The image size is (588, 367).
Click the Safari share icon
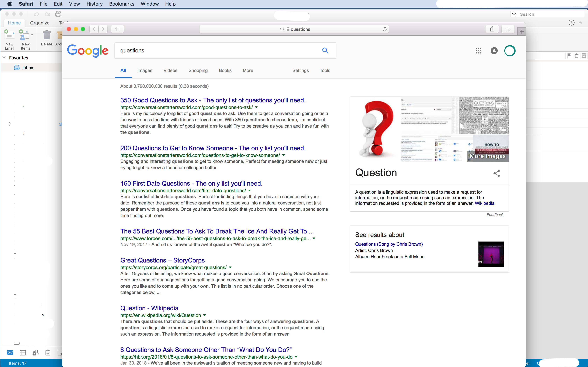pyautogui.click(x=492, y=29)
